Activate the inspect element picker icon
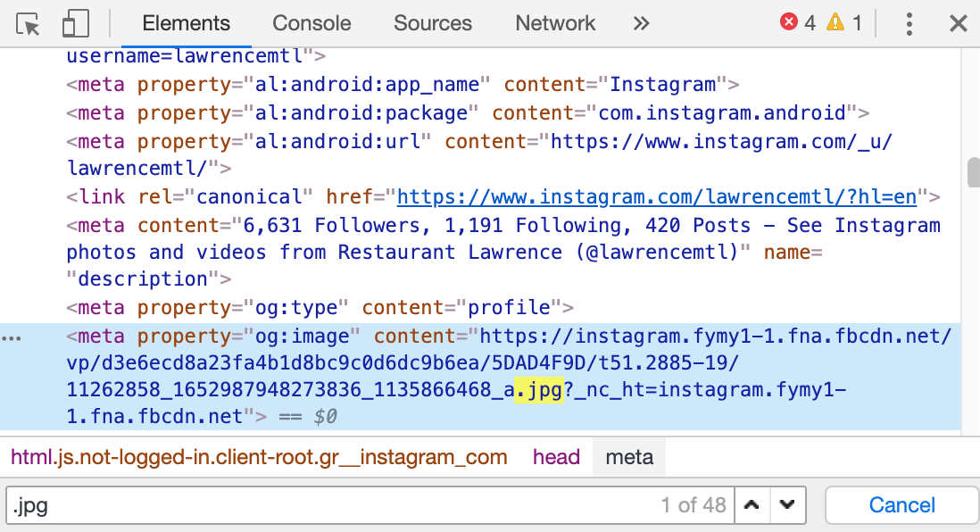The height and width of the screenshot is (532, 980). [x=28, y=24]
